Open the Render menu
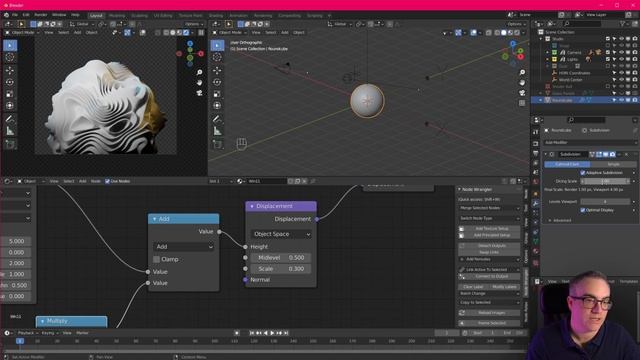Image resolution: width=640 pixels, height=360 pixels. (x=40, y=15)
